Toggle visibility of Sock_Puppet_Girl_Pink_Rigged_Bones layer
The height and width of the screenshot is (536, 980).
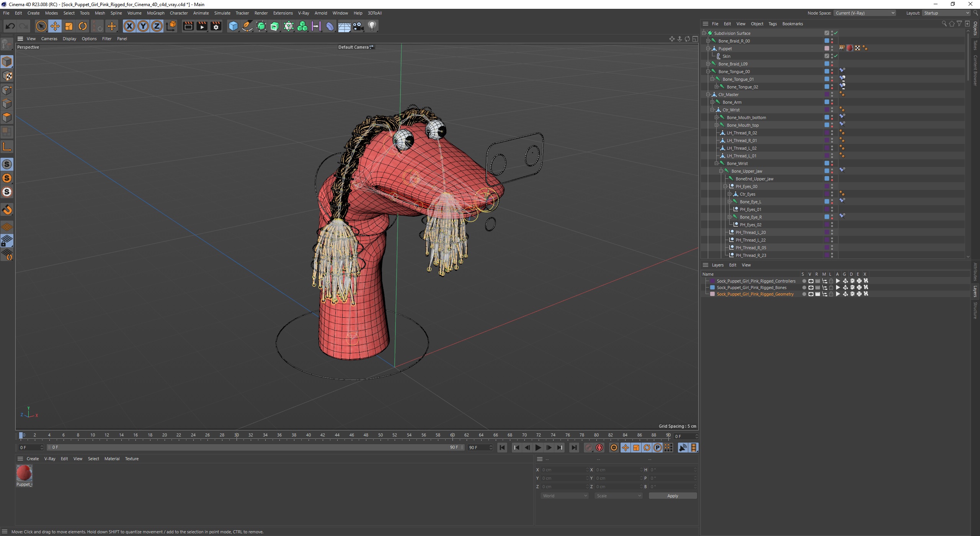810,287
